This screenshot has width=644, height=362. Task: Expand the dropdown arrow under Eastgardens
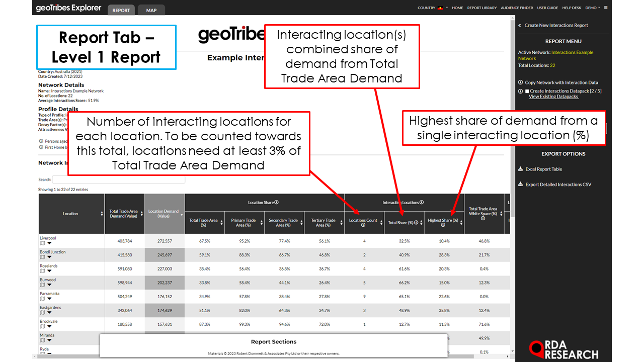49,313
